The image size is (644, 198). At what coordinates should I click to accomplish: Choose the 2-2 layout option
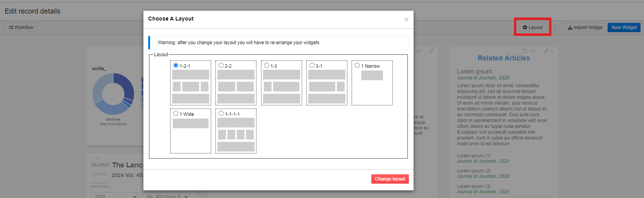(x=221, y=65)
